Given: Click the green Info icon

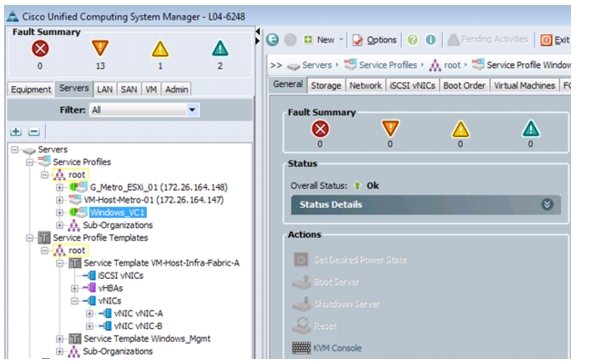Looking at the screenshot, I should point(431,40).
